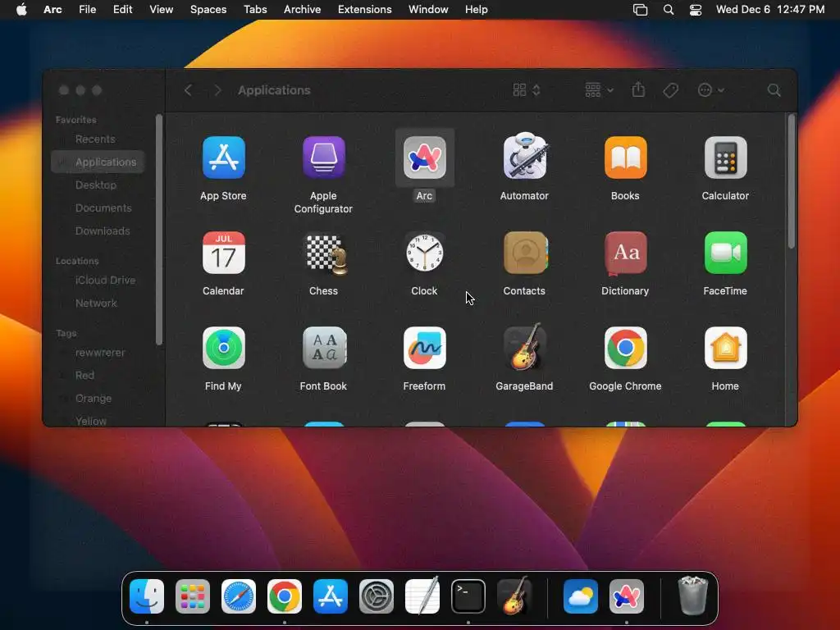Open Control Center in menu bar
The height and width of the screenshot is (630, 840).
pyautogui.click(x=696, y=9)
